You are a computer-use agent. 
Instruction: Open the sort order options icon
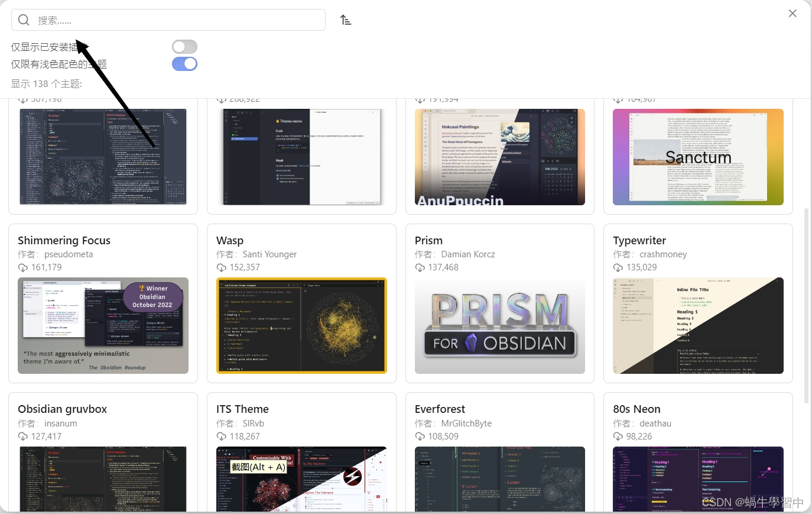tap(346, 20)
